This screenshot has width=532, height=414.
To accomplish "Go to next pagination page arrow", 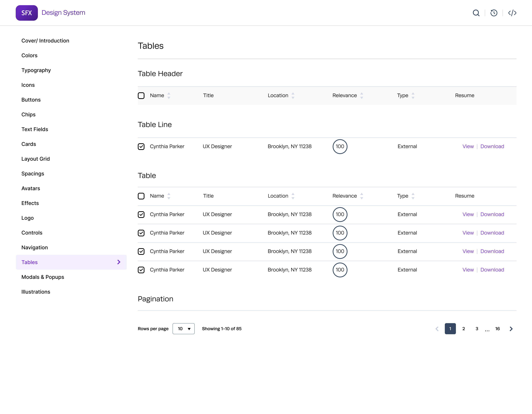I will pyautogui.click(x=511, y=329).
